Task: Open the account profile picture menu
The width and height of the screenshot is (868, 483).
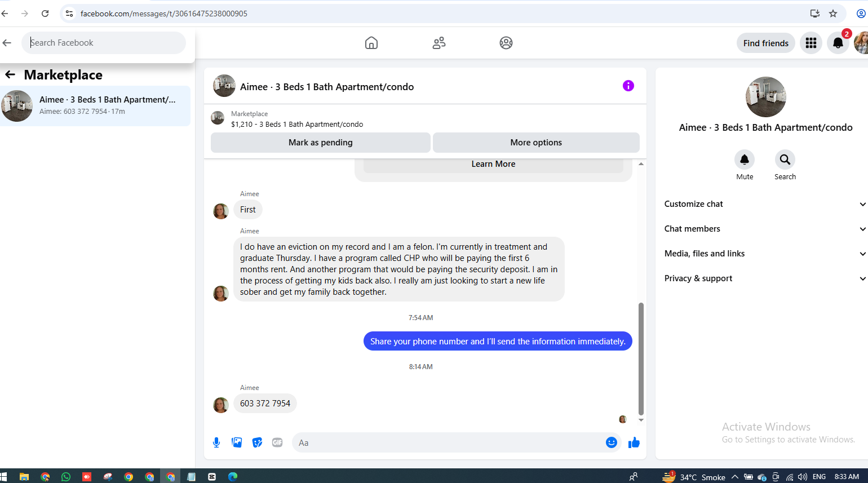Action: (861, 43)
